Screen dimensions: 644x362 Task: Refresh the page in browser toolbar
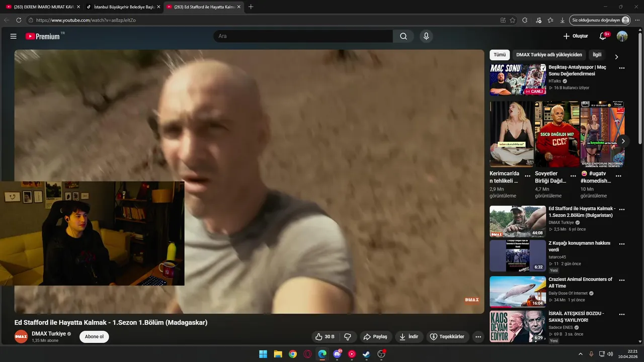pyautogui.click(x=19, y=20)
